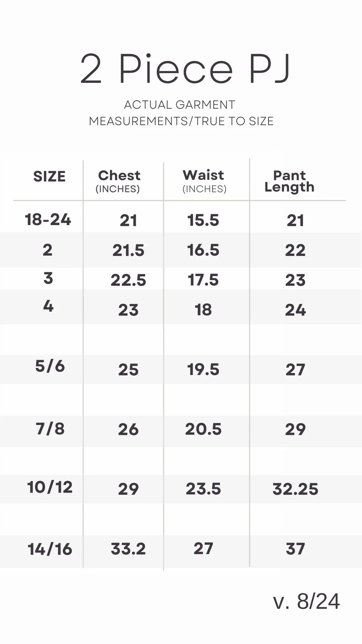This screenshot has height=644, width=362.
Task: Select the SIZE column header
Action: coord(49,177)
